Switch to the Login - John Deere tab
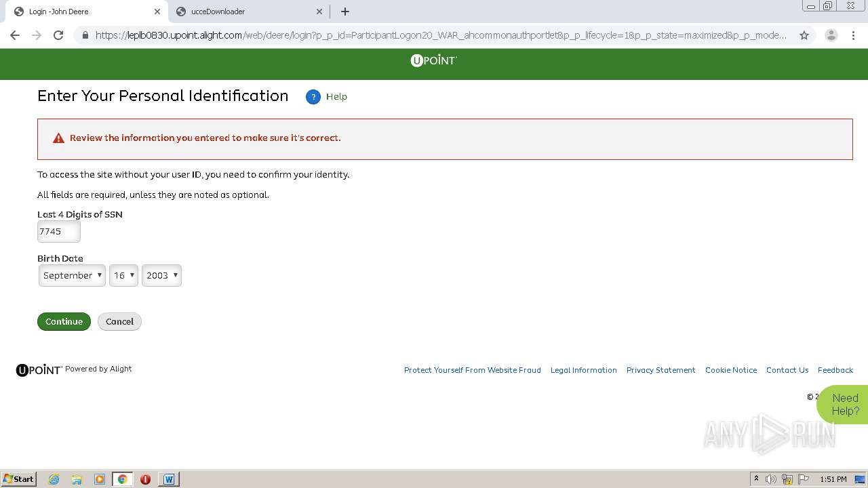Viewport: 868px width, 488px height. 87,12
